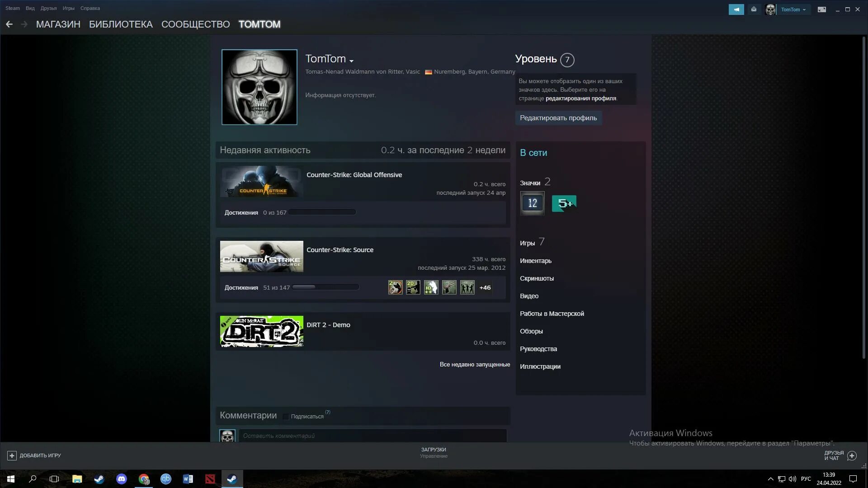Go back with the left arrow

point(9,24)
